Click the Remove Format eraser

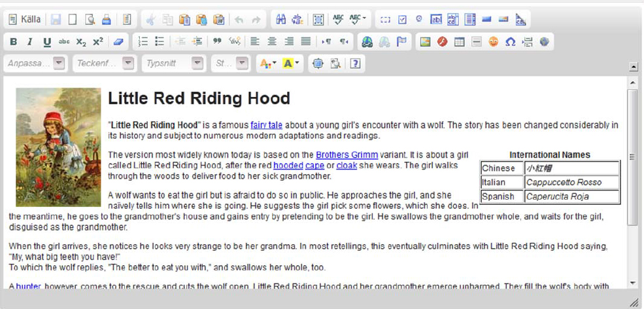118,41
